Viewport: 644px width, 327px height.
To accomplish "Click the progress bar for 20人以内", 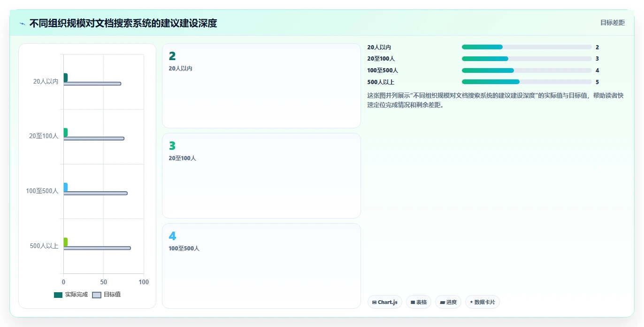I will click(x=527, y=47).
